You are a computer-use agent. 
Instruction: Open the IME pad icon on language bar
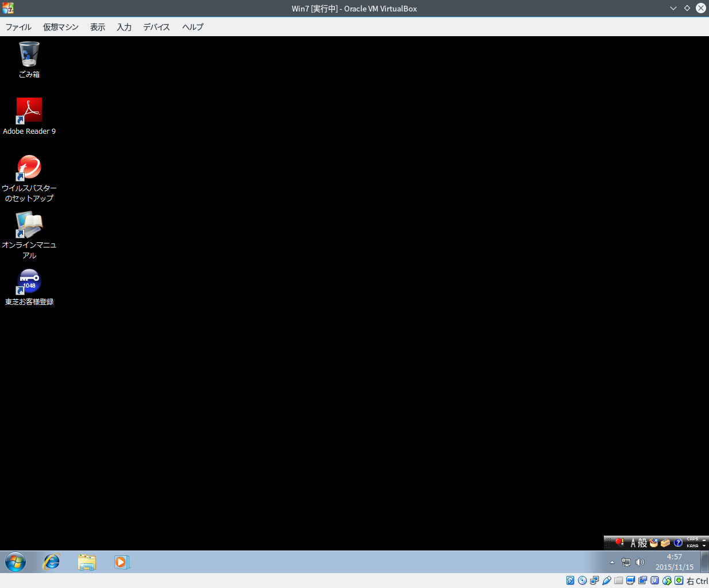(654, 543)
